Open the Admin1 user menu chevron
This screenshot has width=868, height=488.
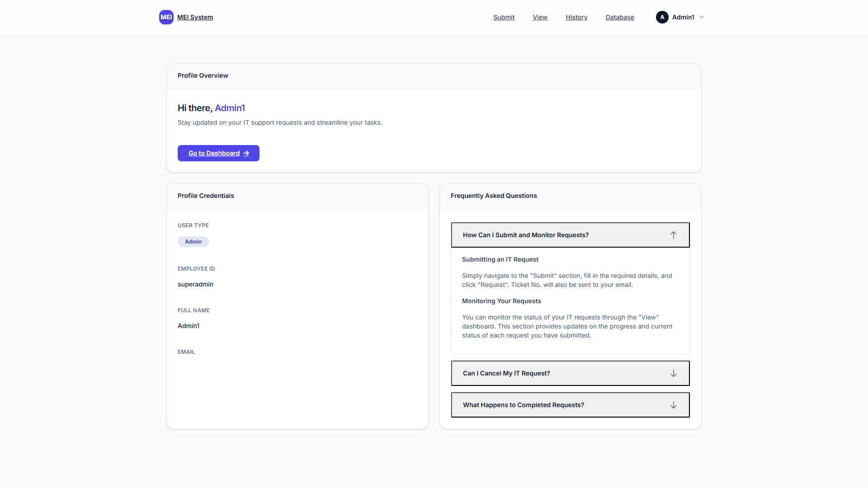point(702,17)
